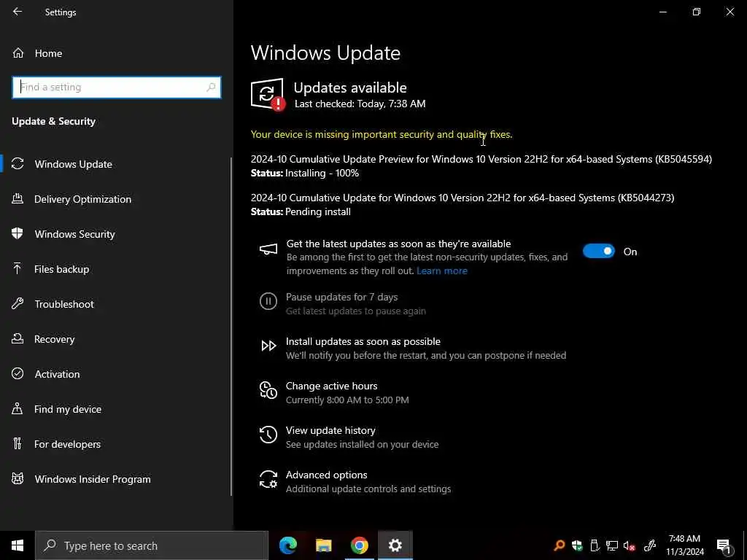Screen dimensions: 747x560
Task: Click the KB5044273 Cumulative Update text
Action: pos(462,198)
